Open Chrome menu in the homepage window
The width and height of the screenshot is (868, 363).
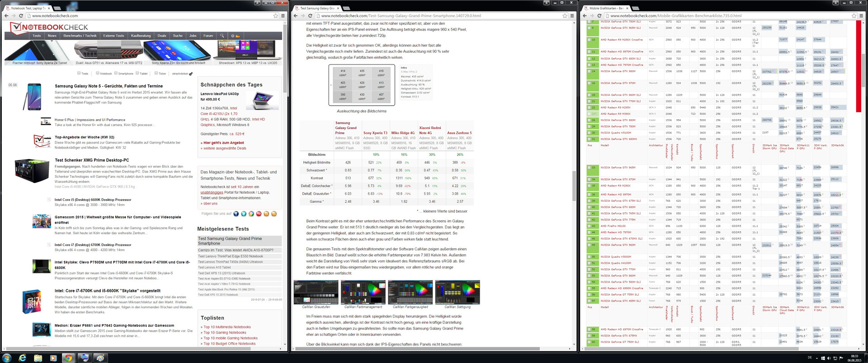coord(283,16)
